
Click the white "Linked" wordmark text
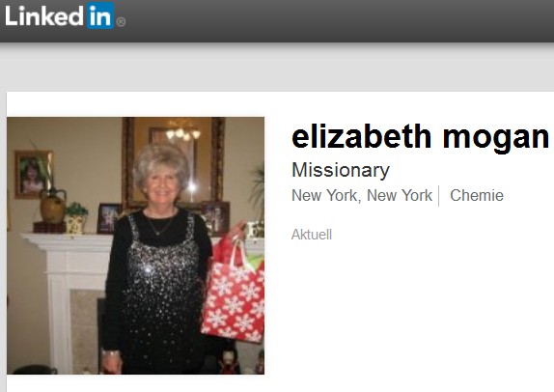[x=44, y=15]
